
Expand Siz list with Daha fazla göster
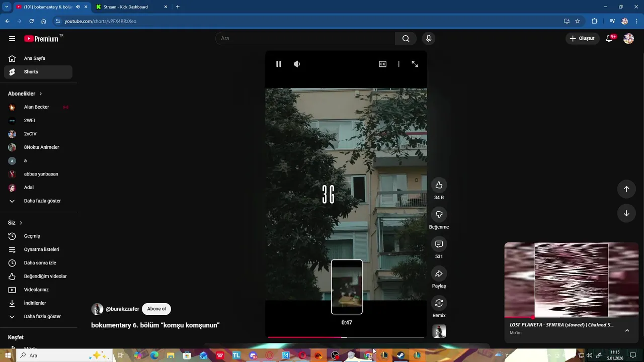click(38, 317)
